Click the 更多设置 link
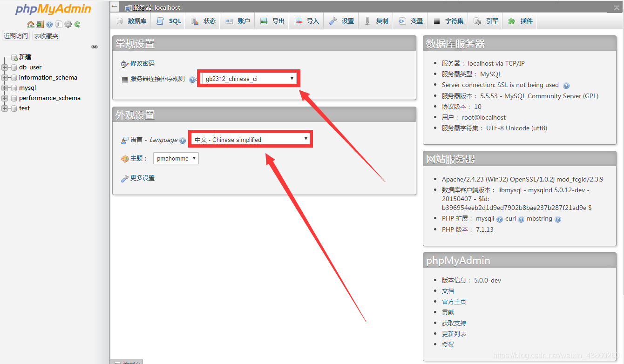The height and width of the screenshot is (364, 624). click(142, 178)
